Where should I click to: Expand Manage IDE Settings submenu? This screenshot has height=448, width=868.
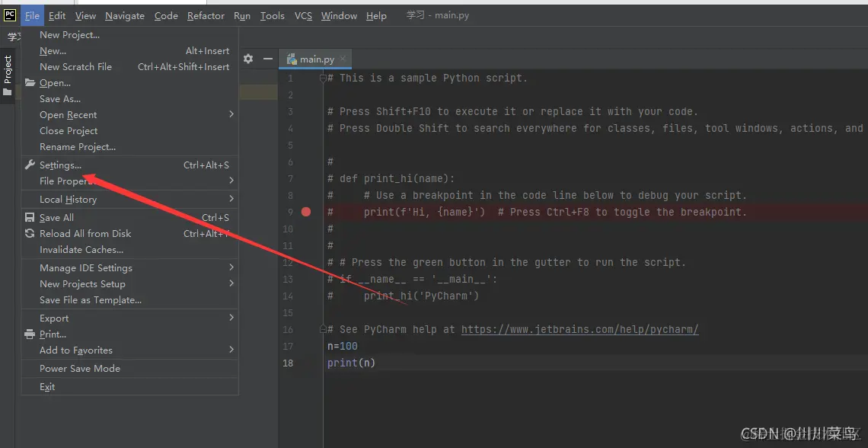coord(129,268)
